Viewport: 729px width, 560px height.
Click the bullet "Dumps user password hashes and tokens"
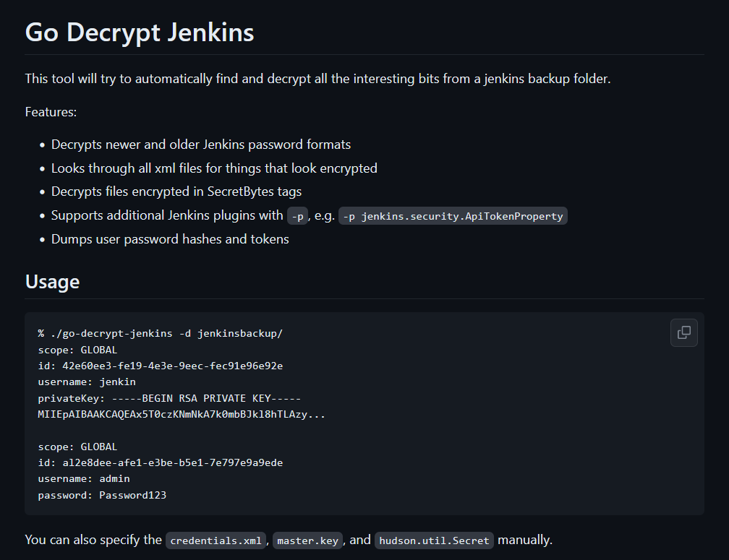(170, 239)
